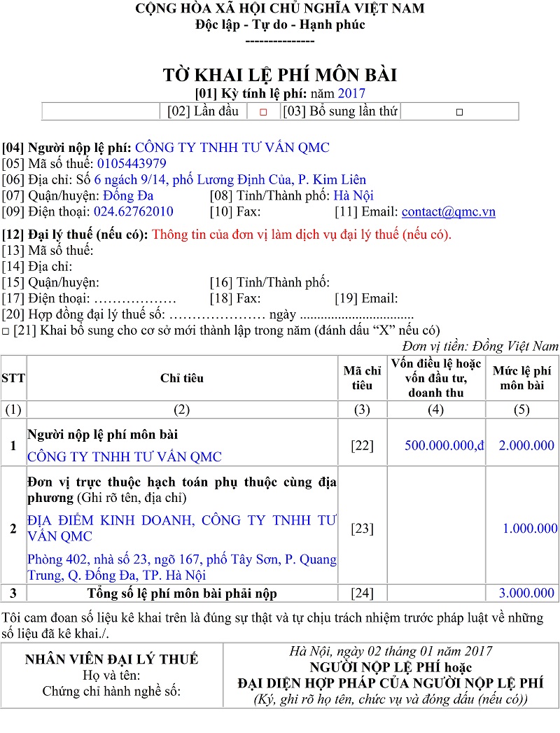
Task: Click the fee amount 2.000.000
Action: pos(526,445)
